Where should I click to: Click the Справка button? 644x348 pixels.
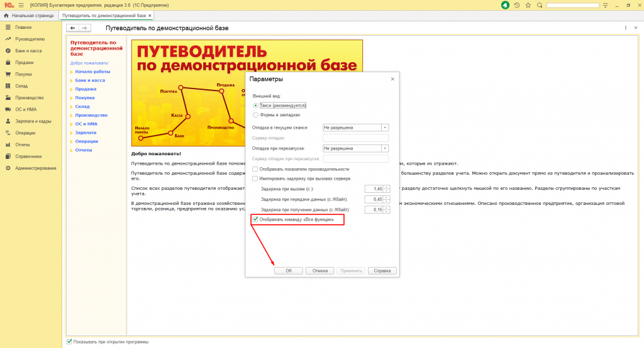click(382, 271)
